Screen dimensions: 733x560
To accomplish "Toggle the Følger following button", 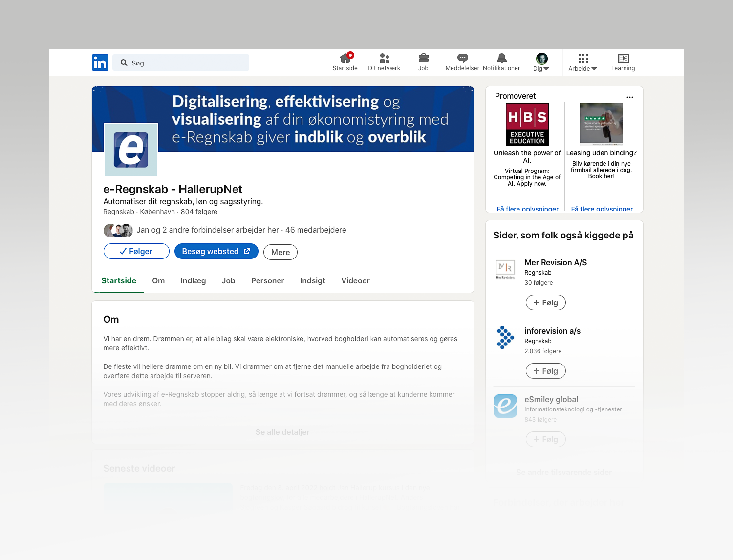I will click(x=136, y=251).
